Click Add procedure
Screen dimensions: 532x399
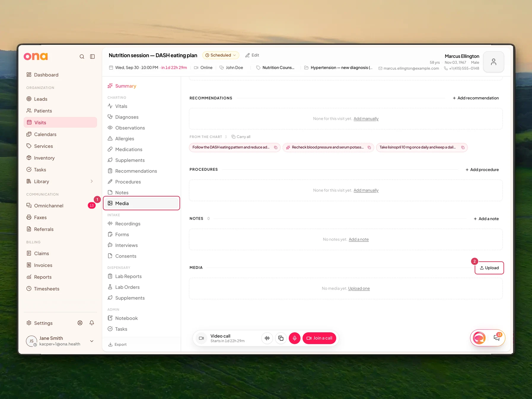pyautogui.click(x=482, y=170)
